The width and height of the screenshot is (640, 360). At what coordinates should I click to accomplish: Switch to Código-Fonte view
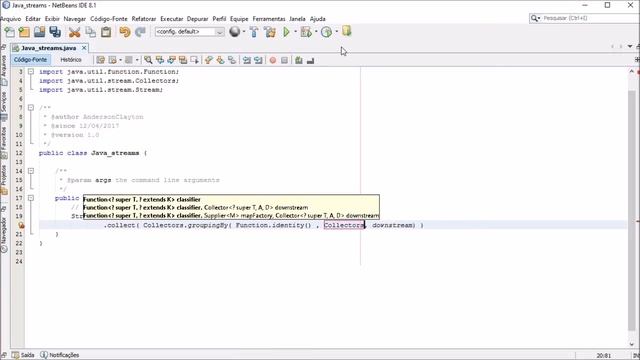click(30, 60)
